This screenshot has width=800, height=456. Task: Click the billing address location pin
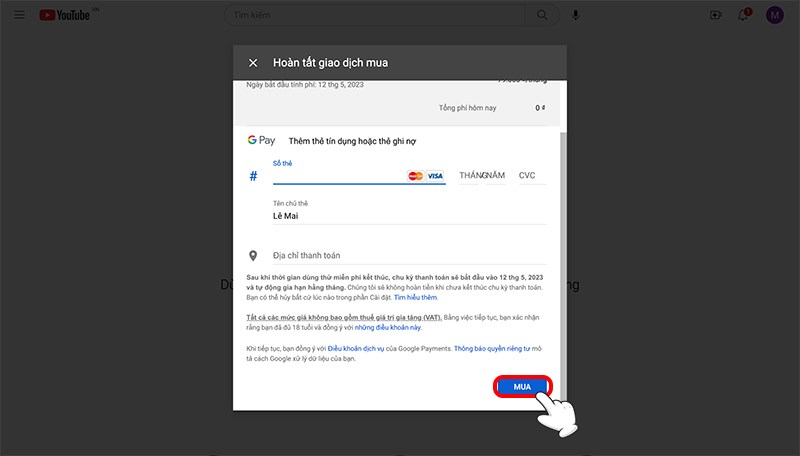coord(253,256)
